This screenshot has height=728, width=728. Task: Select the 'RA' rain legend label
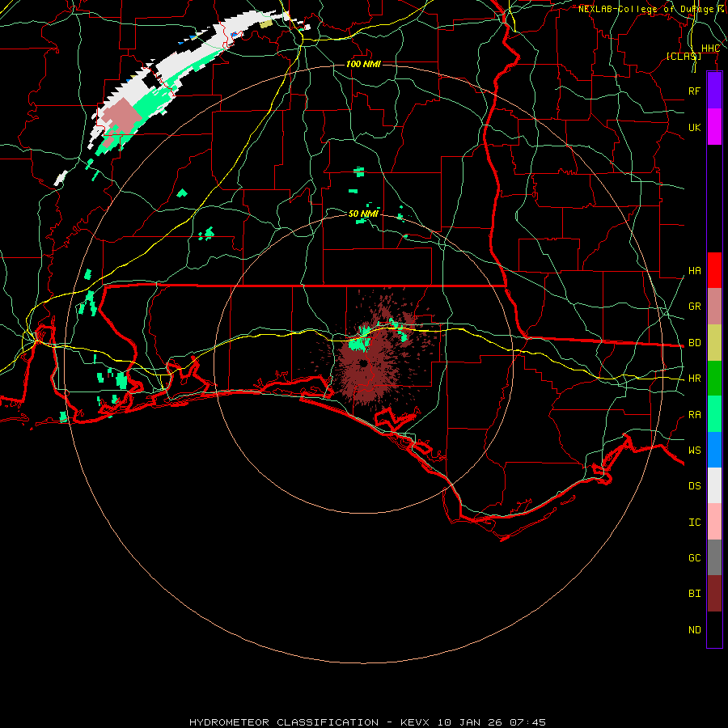click(x=694, y=415)
